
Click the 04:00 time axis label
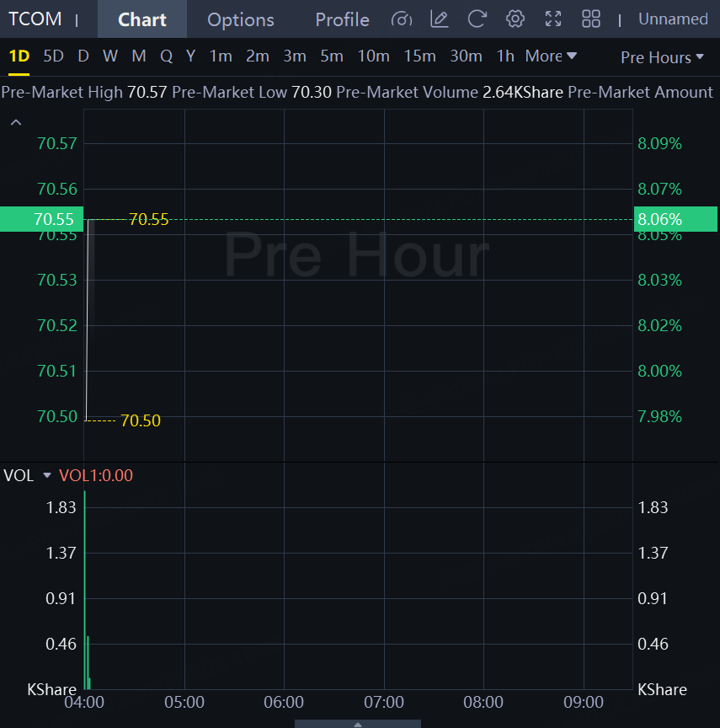coord(84,702)
